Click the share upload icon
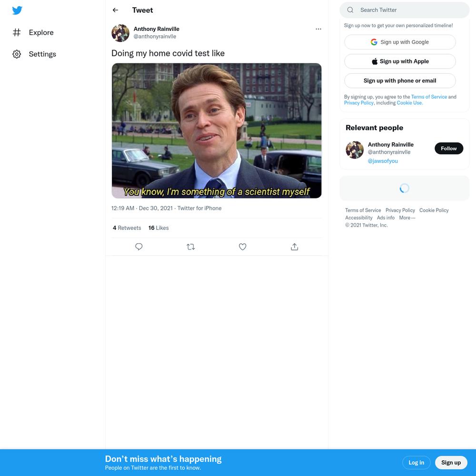The width and height of the screenshot is (476, 476). coord(295,247)
